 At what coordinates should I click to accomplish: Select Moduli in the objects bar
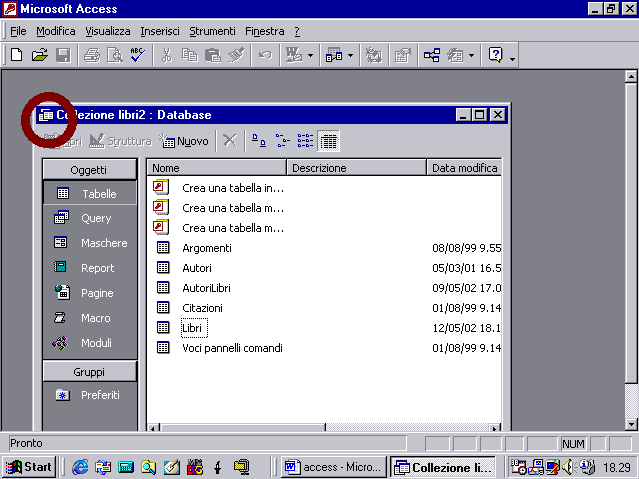90,343
